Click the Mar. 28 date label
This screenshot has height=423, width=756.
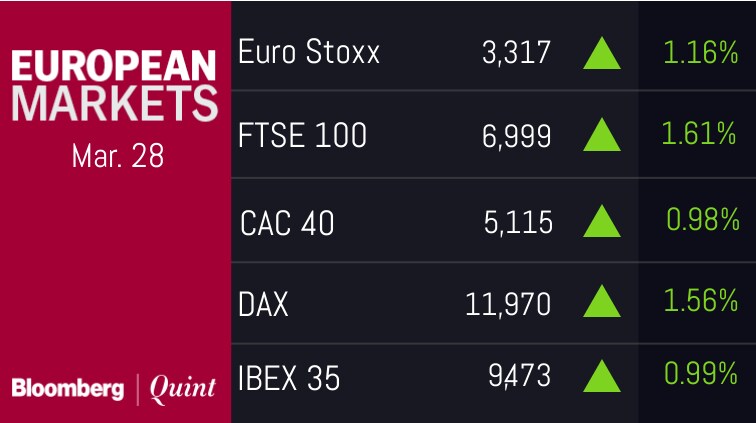coord(117,157)
